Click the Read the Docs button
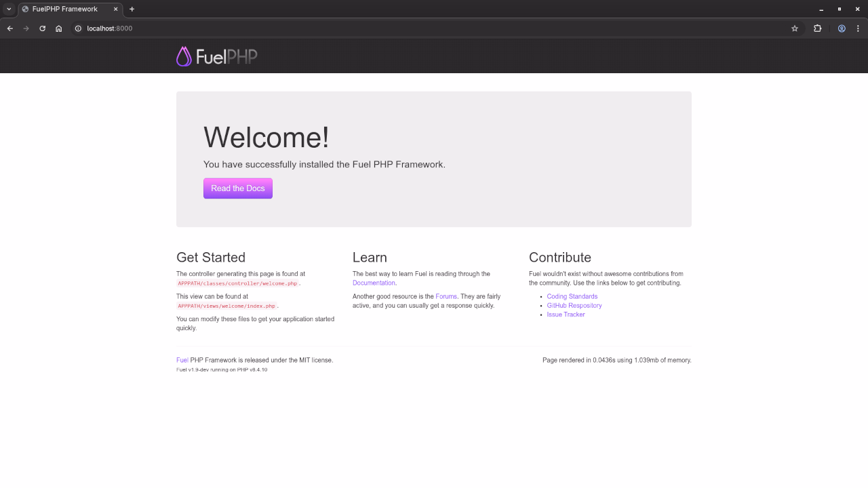 238,188
